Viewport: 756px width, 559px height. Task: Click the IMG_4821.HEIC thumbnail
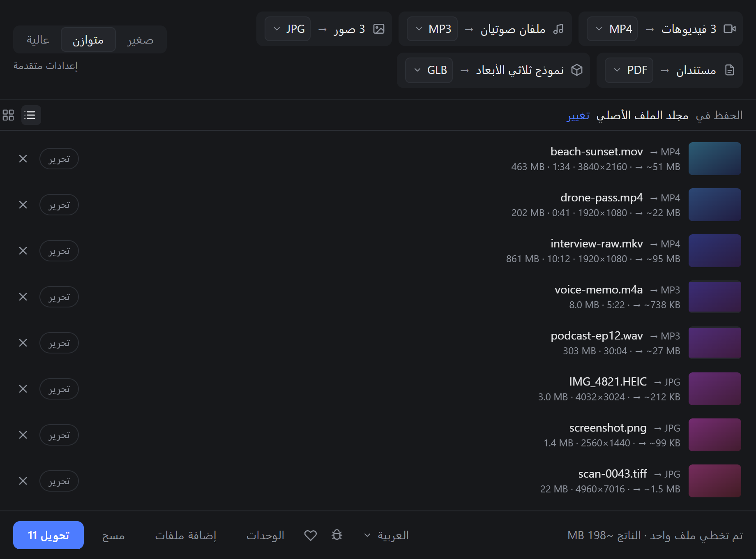(715, 389)
